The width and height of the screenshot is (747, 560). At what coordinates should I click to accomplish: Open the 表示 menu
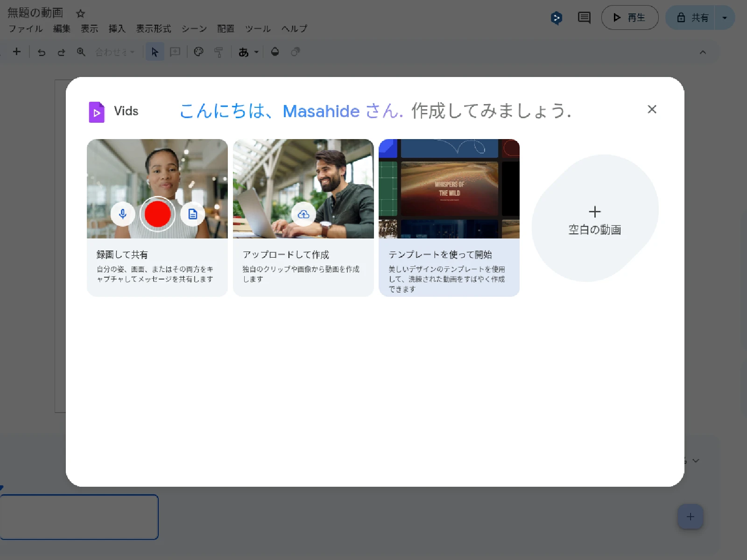tap(90, 29)
